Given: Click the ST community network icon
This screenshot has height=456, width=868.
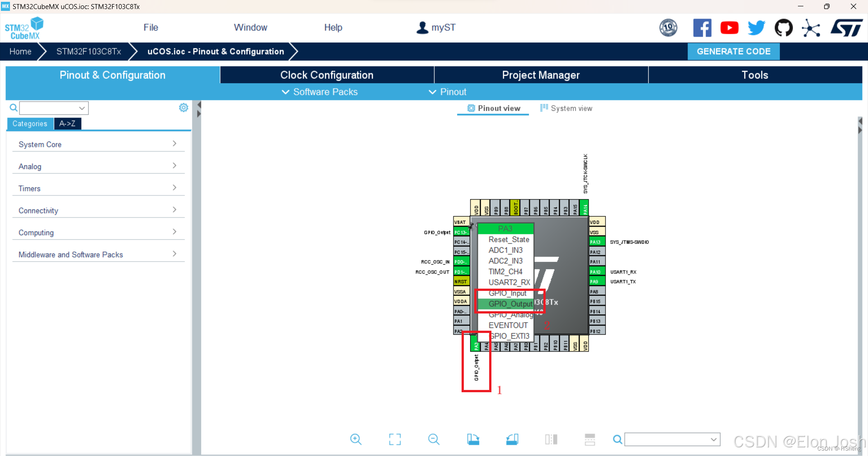Looking at the screenshot, I should click(811, 28).
